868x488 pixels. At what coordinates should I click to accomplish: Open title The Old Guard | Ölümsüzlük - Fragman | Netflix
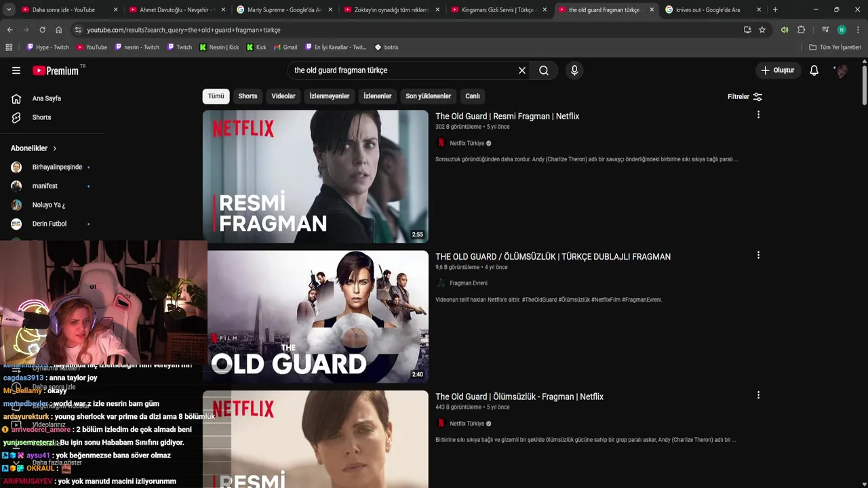click(519, 396)
